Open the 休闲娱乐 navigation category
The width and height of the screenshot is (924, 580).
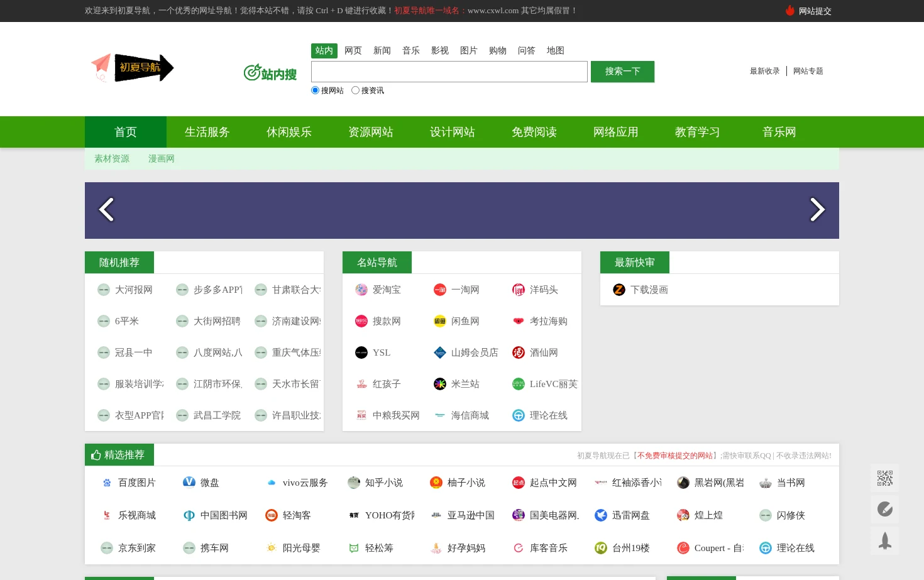289,132
